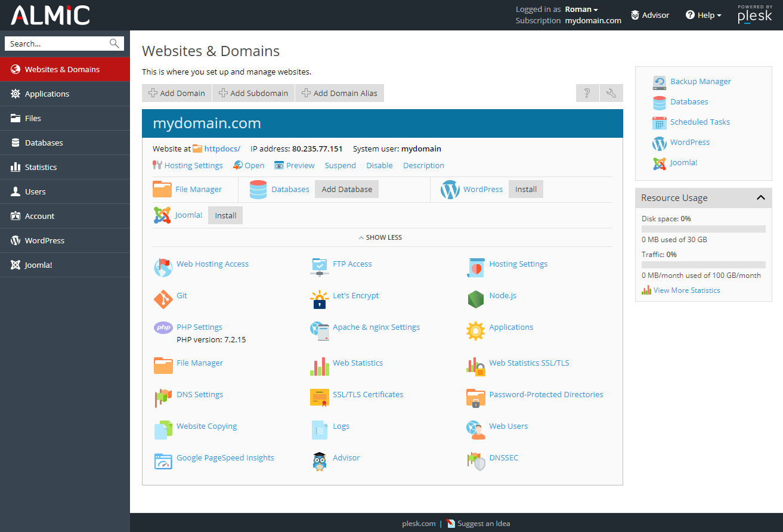The width and height of the screenshot is (783, 532).
Task: Open Account in the sidebar
Action: click(x=65, y=216)
